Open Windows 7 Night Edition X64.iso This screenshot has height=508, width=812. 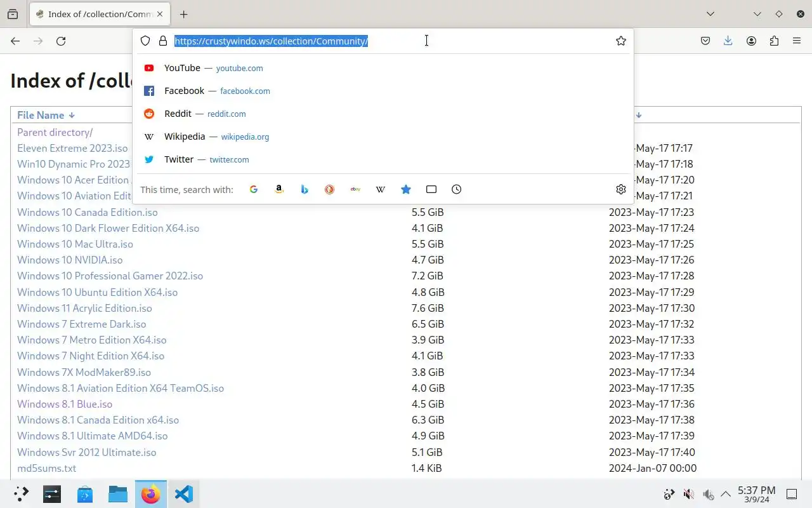click(91, 356)
